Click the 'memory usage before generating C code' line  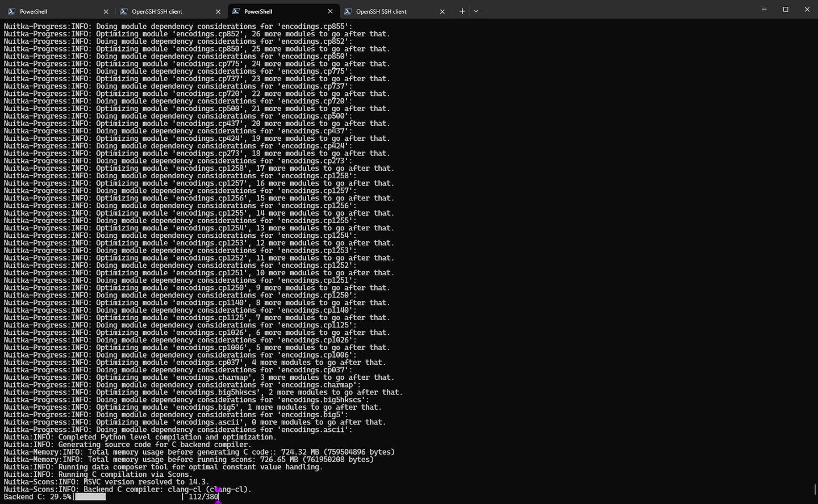[199, 452]
